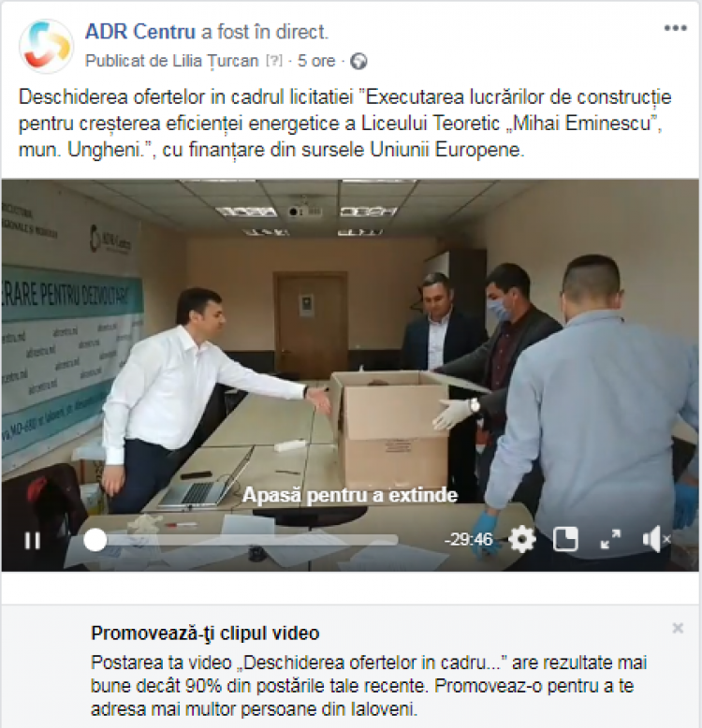Viewport: 702px width, 728px height.
Task: Expand video to fullscreen
Action: tap(610, 540)
